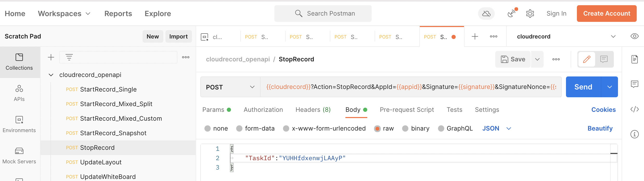The image size is (644, 181).
Task: Switch to the Headers (8) tab
Action: pos(313,110)
